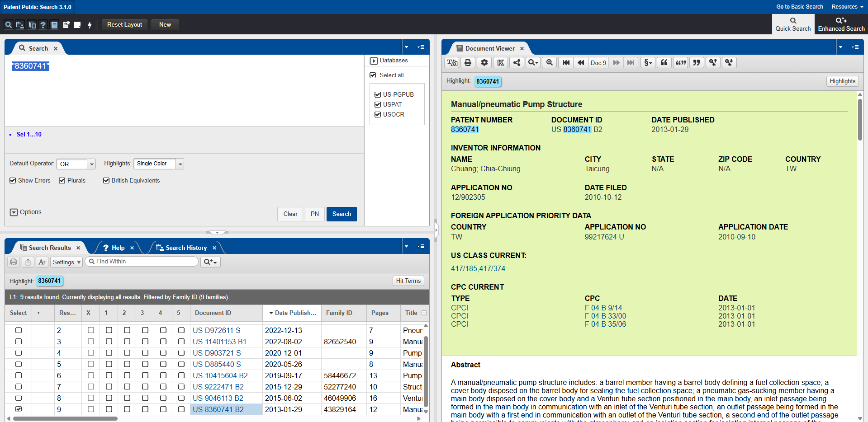Uncheck the USOCR database

pyautogui.click(x=378, y=115)
